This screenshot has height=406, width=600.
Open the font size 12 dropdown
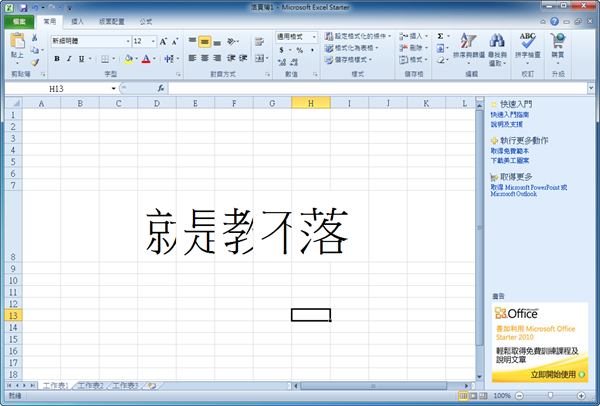[x=153, y=41]
